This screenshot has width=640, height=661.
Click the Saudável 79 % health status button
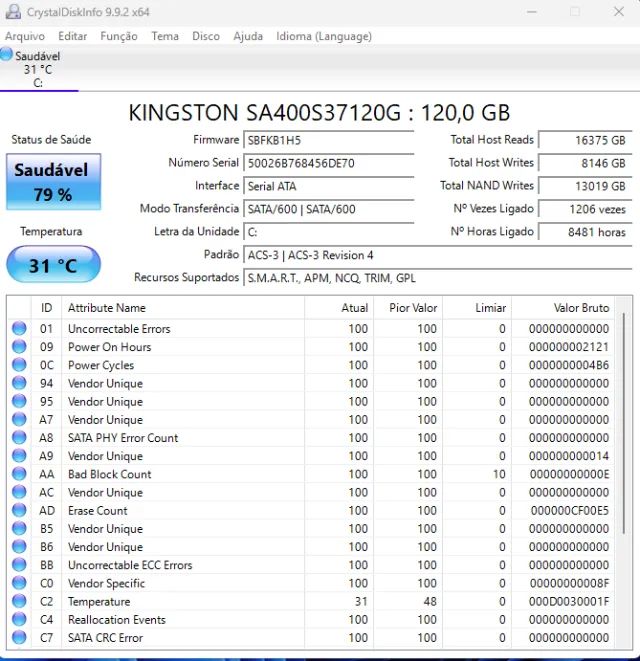point(54,182)
